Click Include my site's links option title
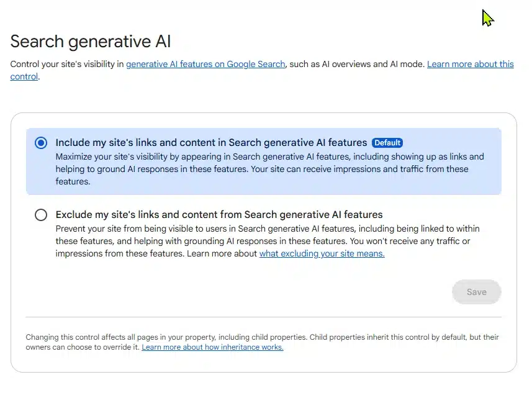The width and height of the screenshot is (532, 395). 212,142
